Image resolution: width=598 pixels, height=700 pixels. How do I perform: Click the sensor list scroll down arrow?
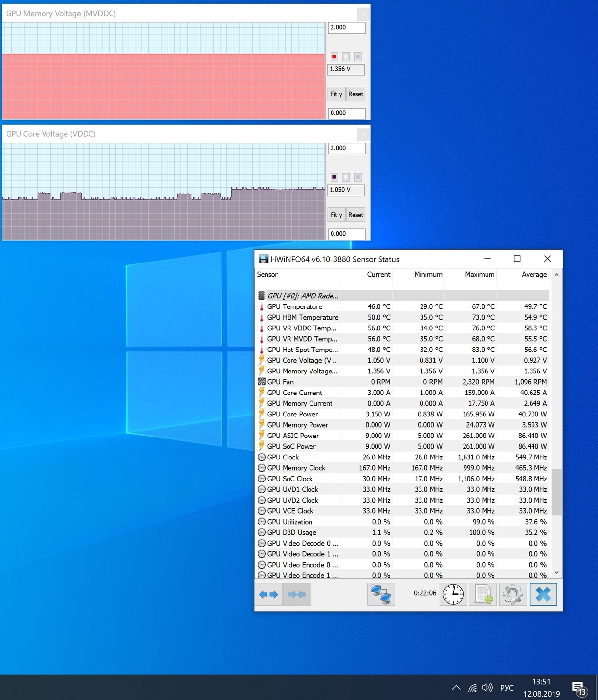(x=556, y=573)
